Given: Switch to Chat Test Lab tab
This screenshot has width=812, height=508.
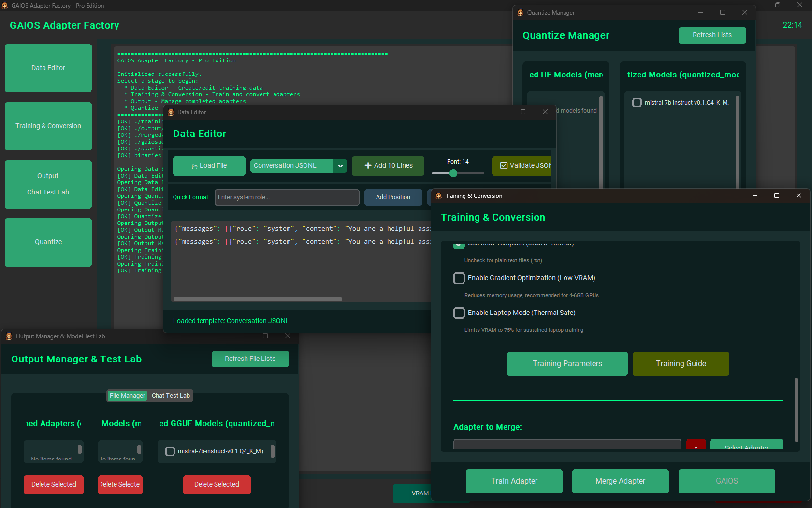Looking at the screenshot, I should (x=171, y=396).
